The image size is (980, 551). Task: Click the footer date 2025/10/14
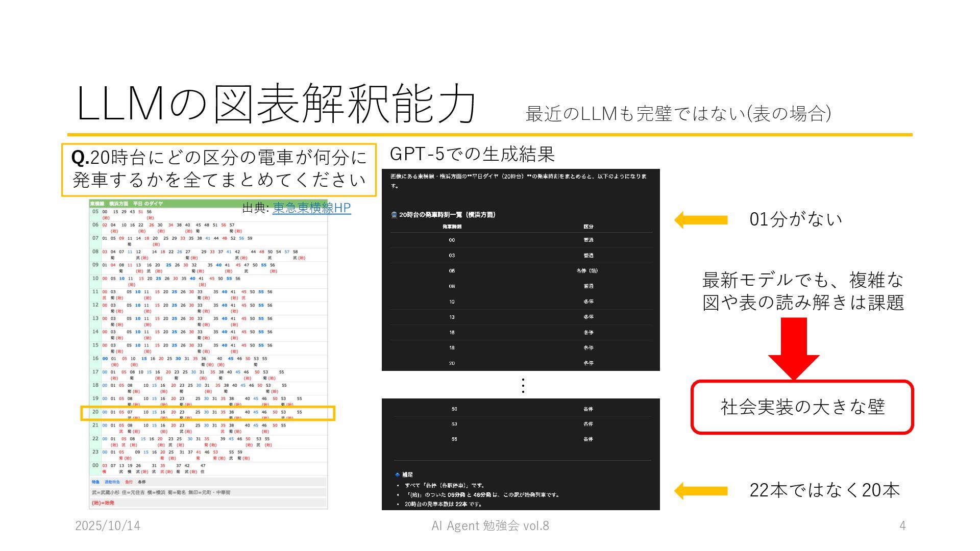coord(108,526)
